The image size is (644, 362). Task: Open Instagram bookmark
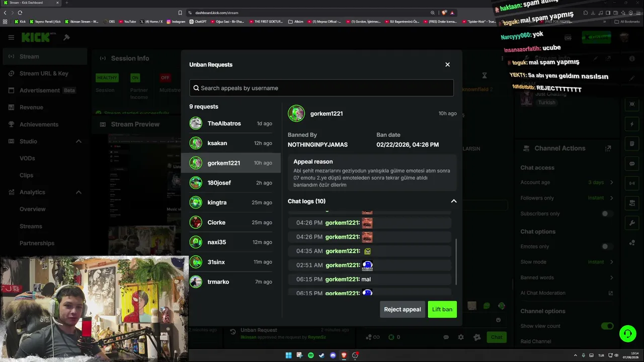click(x=176, y=22)
